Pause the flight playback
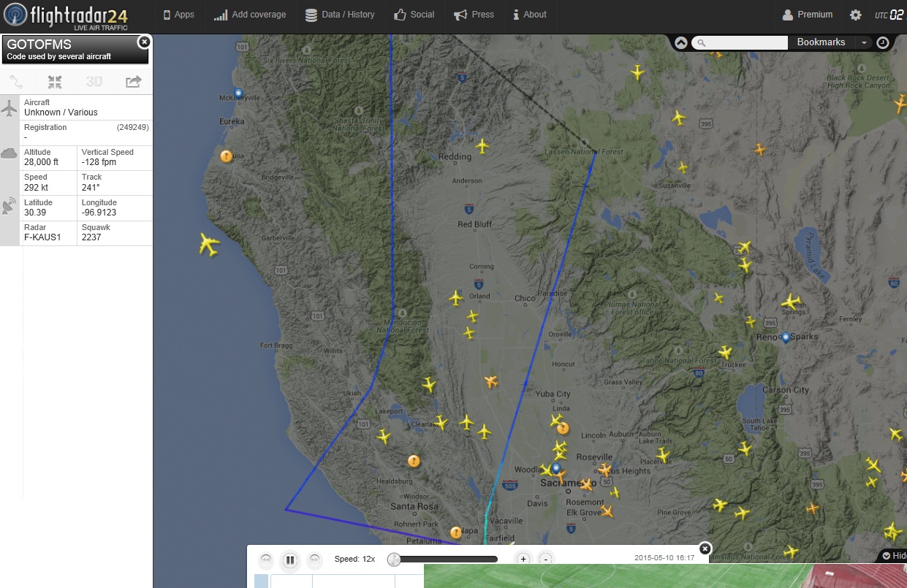 (x=290, y=560)
